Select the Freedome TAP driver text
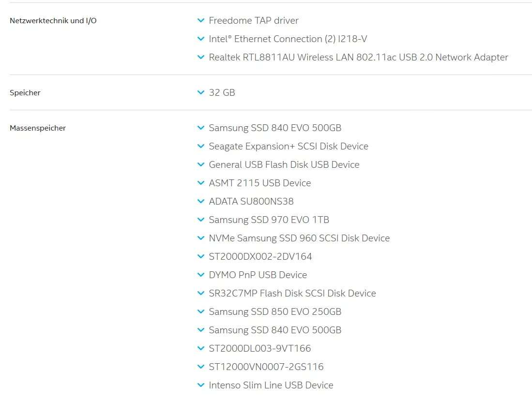The height and width of the screenshot is (400, 532). click(x=254, y=21)
